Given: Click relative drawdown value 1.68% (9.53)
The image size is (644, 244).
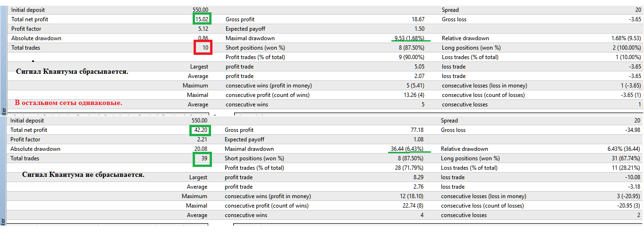Looking at the screenshot, I should tap(626, 38).
